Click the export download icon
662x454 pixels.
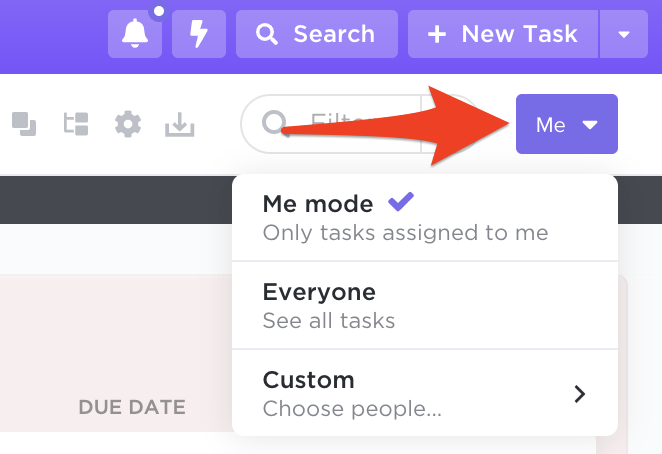[x=180, y=124]
